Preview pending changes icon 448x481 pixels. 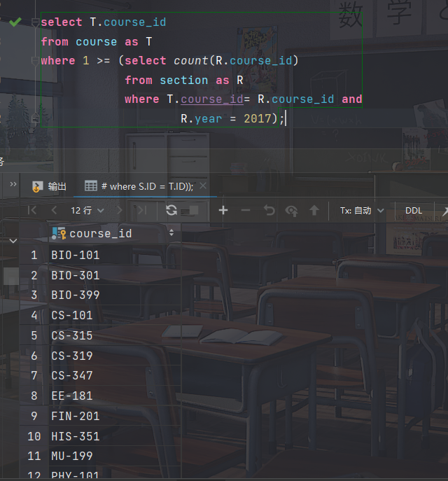coord(292,211)
